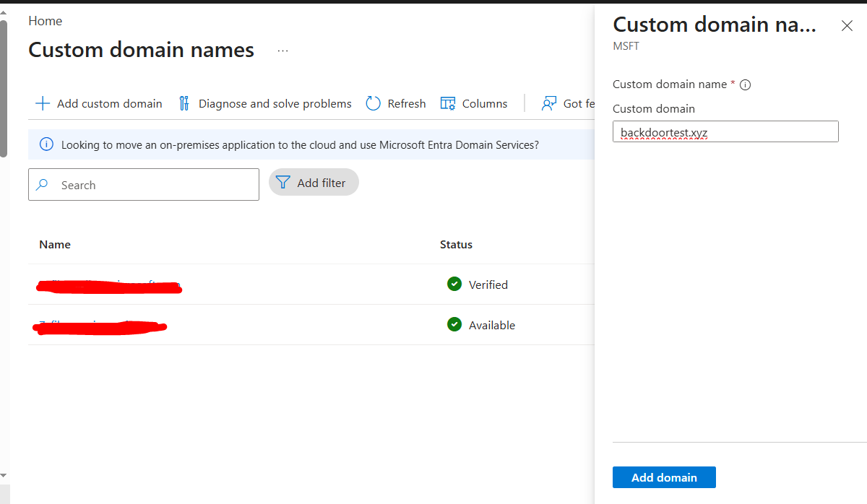Open the redacted domain link in Available row
This screenshot has width=867, height=504.
coord(100,327)
